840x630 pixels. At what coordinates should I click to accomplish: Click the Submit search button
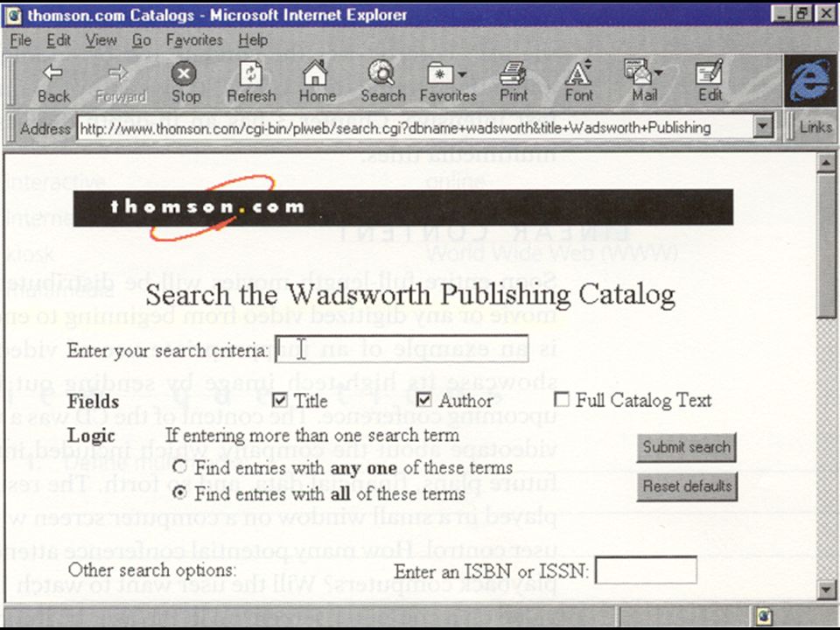pos(686,447)
